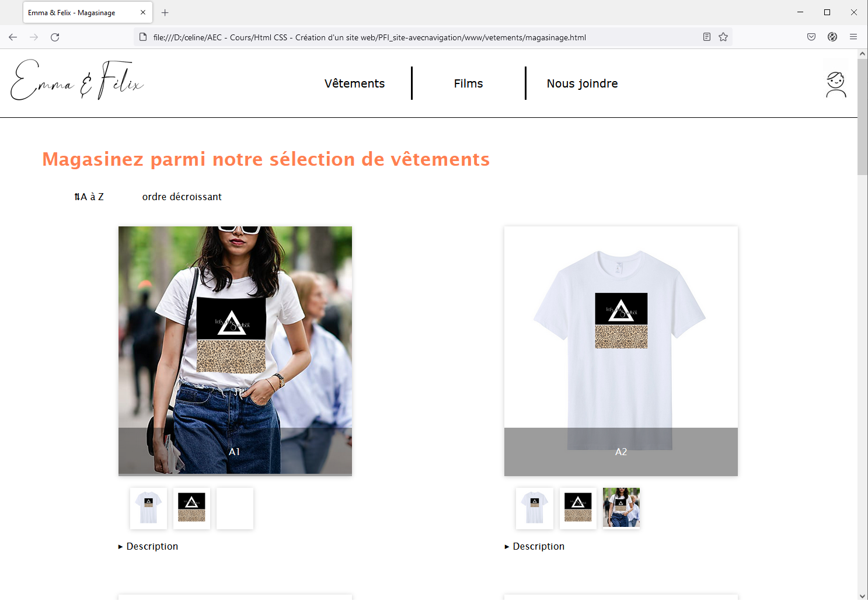
Task: Click the Save to Pocket icon
Action: (x=811, y=37)
